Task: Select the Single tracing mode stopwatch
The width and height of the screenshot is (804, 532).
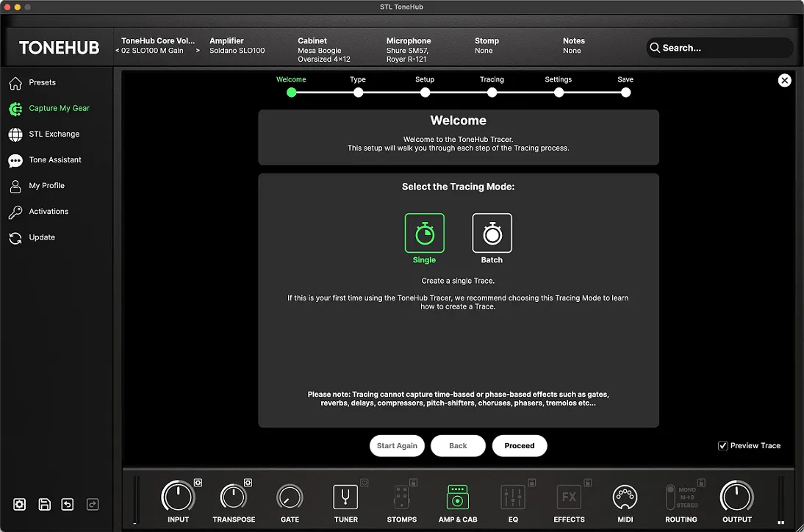Action: click(425, 233)
